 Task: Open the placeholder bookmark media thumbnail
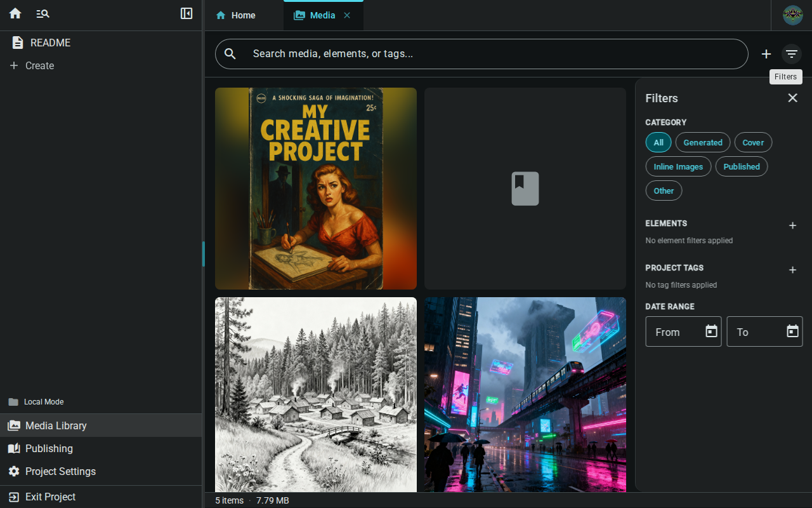pyautogui.click(x=525, y=189)
